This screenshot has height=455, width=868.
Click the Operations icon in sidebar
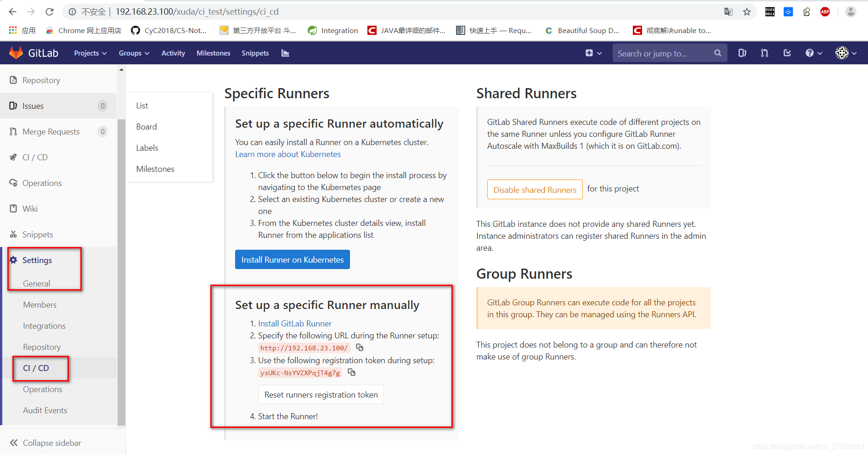click(x=13, y=183)
